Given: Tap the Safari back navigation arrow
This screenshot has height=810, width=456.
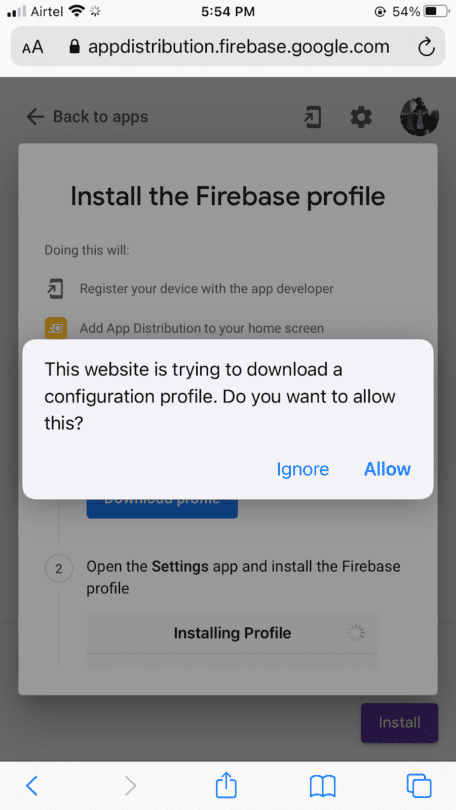Looking at the screenshot, I should click(32, 786).
